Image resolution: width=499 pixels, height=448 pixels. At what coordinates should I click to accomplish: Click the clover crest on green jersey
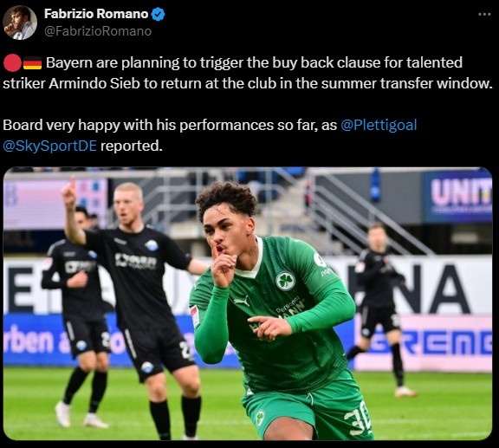coord(285,281)
